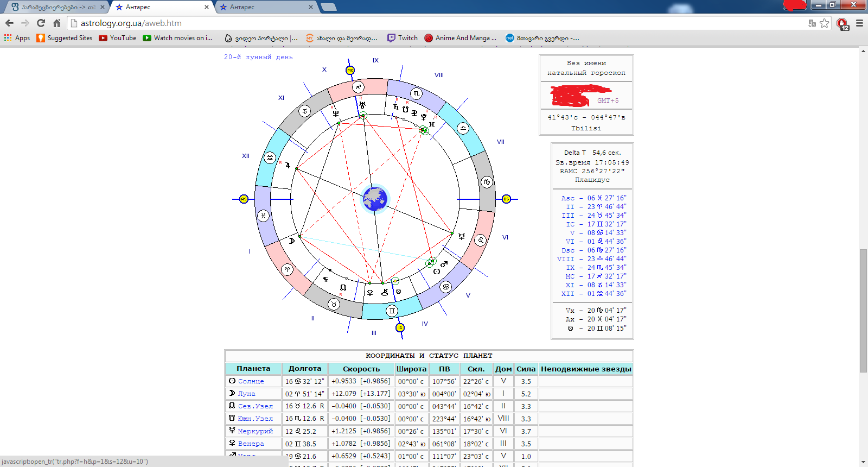The width and height of the screenshot is (868, 467).
Task: Switch to the first Georgian-titled tab
Action: [x=54, y=7]
